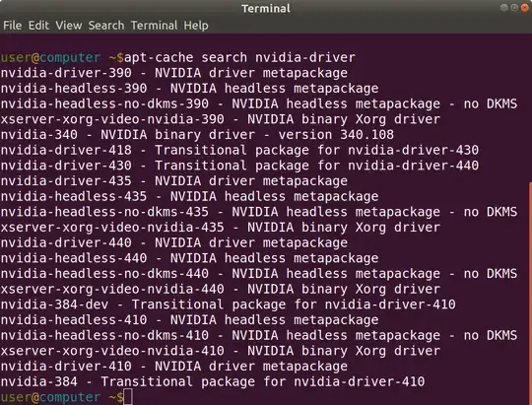Select the 'nvidia-340 - NVIDIA binary driver' line
Image resolution: width=532 pixels, height=405 pixels.
click(197, 135)
